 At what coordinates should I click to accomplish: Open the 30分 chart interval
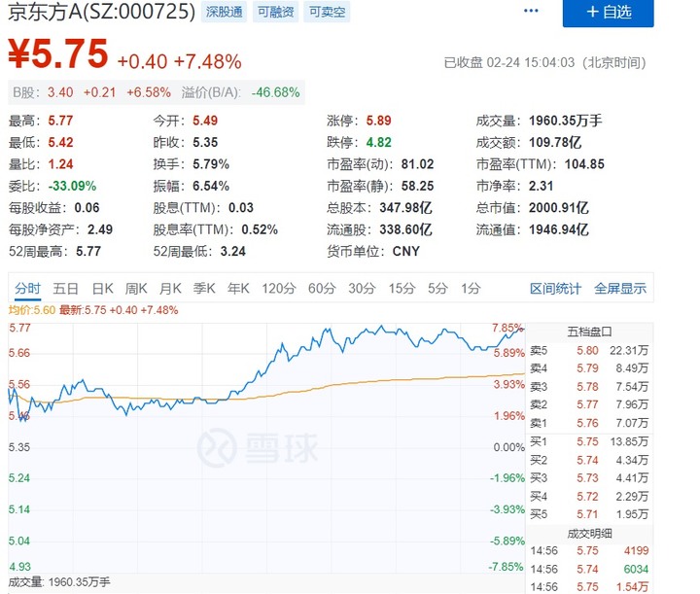(x=362, y=289)
